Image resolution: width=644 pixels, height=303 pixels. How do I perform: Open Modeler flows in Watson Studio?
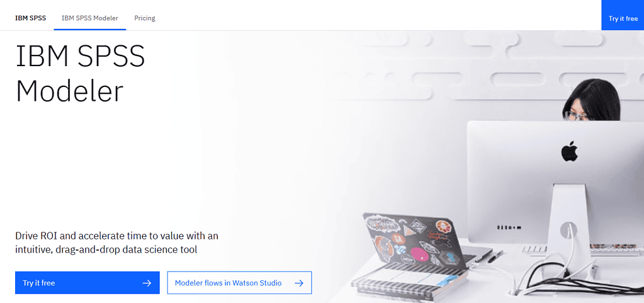pyautogui.click(x=239, y=283)
